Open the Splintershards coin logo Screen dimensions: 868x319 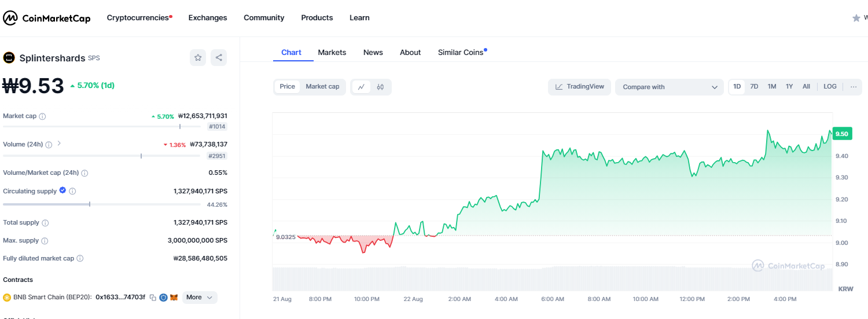[9, 57]
